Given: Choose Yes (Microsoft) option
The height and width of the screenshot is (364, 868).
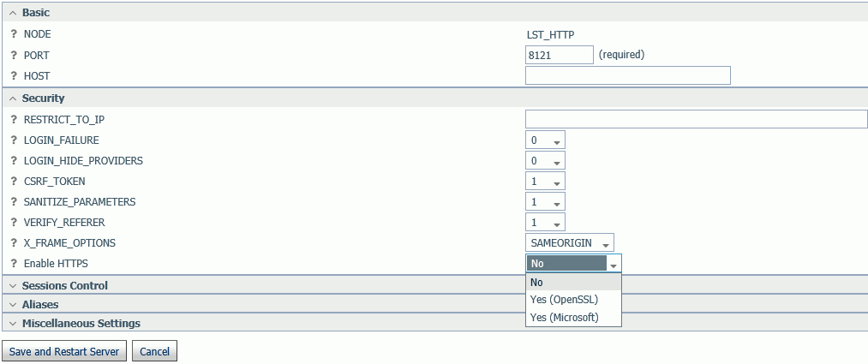Looking at the screenshot, I should pyautogui.click(x=564, y=318).
